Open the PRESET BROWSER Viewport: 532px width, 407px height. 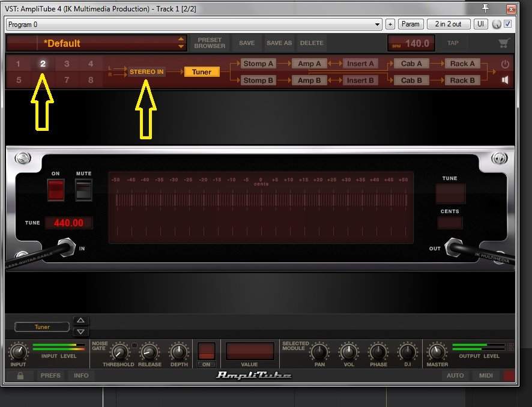[210, 43]
